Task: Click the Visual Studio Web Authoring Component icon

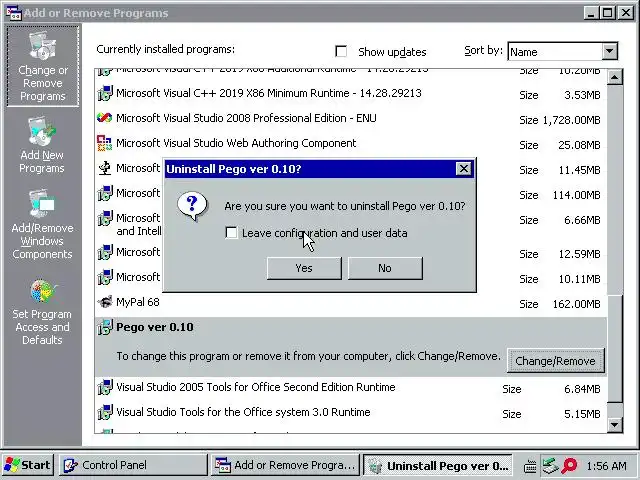Action: 104,143
